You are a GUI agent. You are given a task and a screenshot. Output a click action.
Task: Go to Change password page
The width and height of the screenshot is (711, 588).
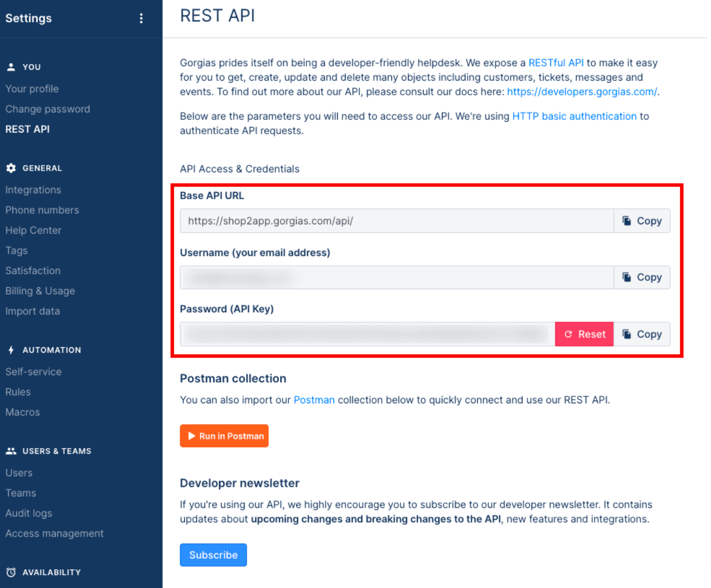(x=48, y=109)
